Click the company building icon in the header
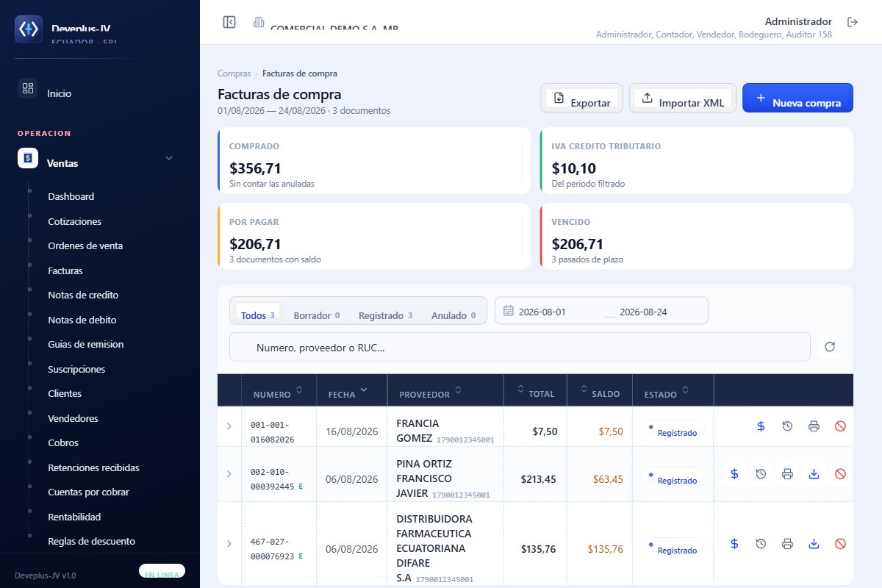Viewport: 882px width, 588px height. pyautogui.click(x=259, y=22)
